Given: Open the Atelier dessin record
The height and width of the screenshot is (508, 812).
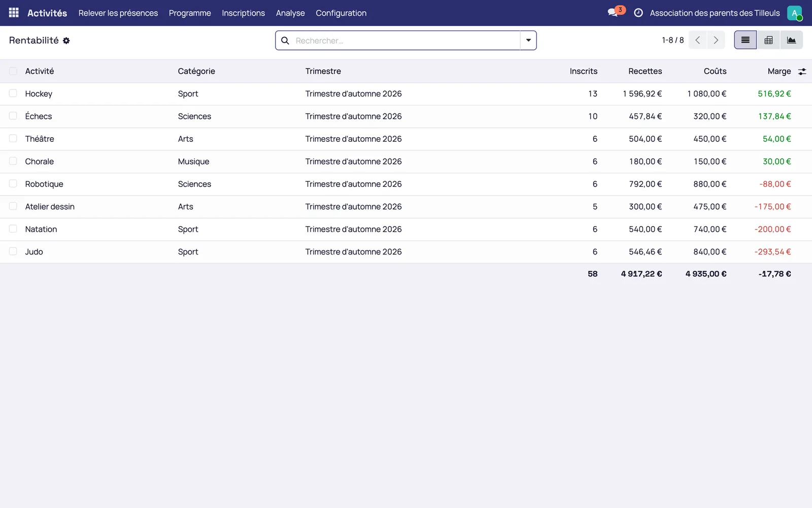Looking at the screenshot, I should (x=50, y=207).
